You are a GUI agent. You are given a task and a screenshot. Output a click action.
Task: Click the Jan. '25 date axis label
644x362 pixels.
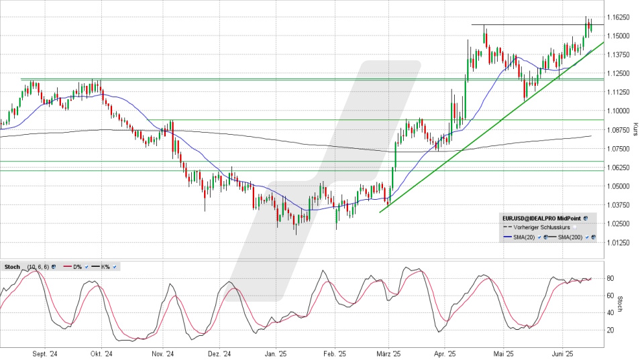(x=276, y=354)
